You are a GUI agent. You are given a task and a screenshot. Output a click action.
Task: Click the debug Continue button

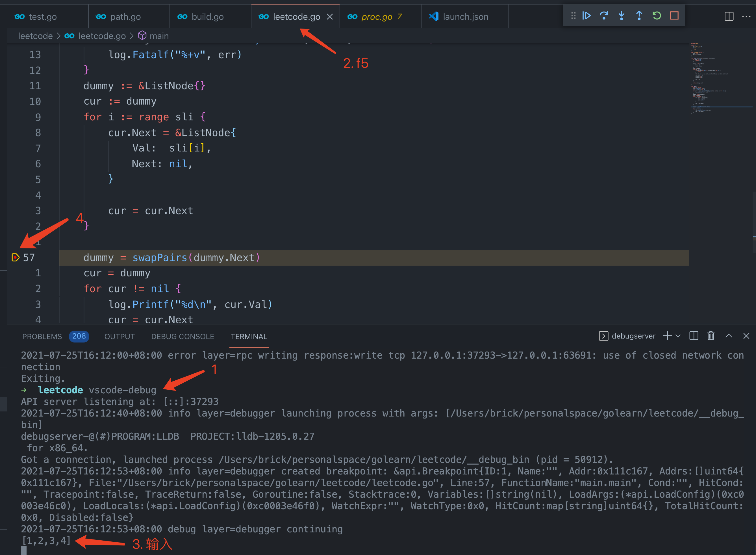[586, 16]
